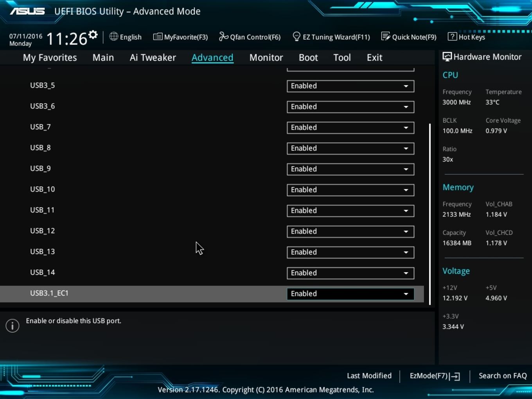Open Quick Note(F9)
This screenshot has height=399, width=532.
409,37
